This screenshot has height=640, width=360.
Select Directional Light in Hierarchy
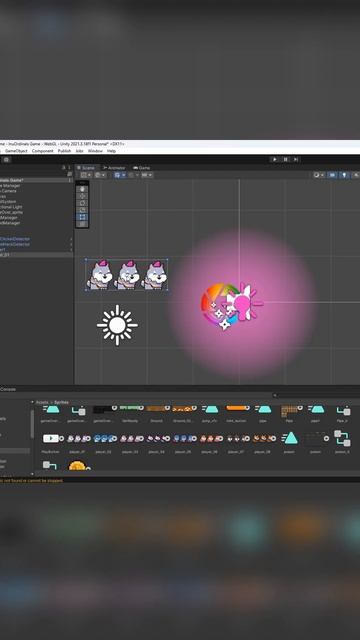(11, 207)
